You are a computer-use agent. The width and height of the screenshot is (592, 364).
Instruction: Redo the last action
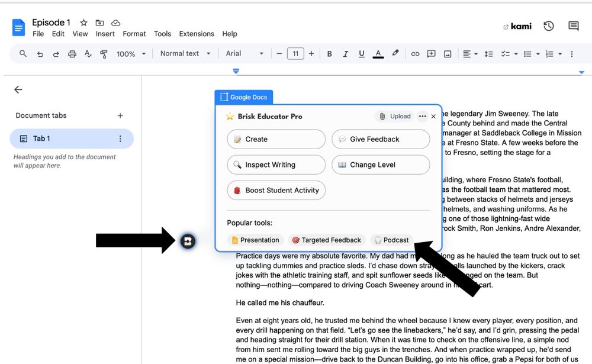tap(56, 54)
